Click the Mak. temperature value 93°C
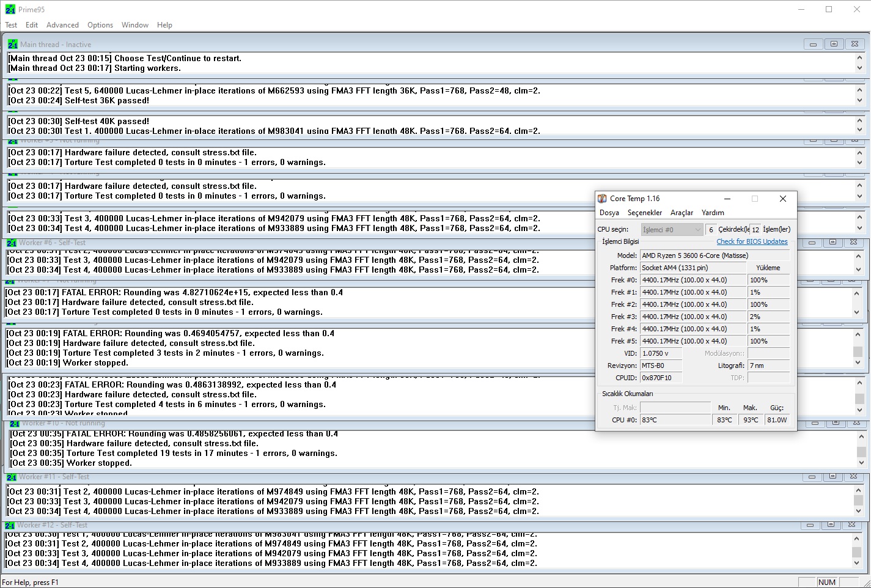The height and width of the screenshot is (588, 871). pos(751,420)
